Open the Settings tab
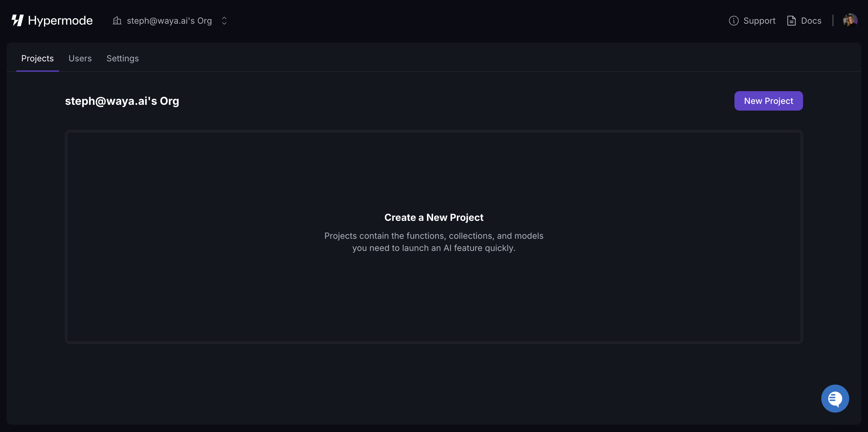This screenshot has height=432, width=868. (x=122, y=58)
